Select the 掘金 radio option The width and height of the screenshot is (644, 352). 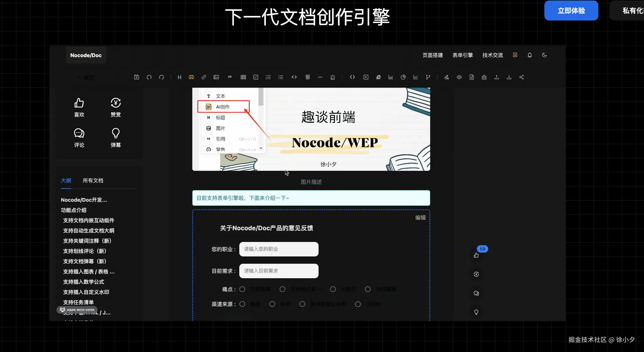click(x=242, y=304)
